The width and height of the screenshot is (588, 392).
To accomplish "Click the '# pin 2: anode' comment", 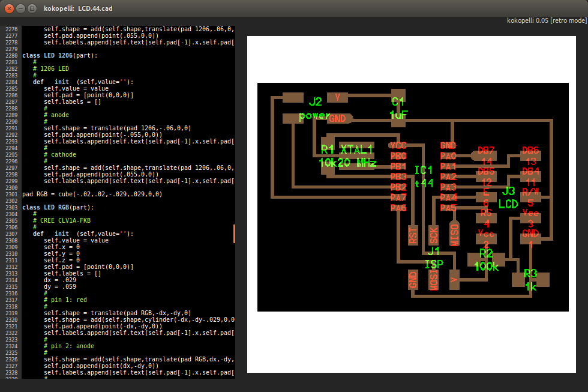I will coord(68,346).
